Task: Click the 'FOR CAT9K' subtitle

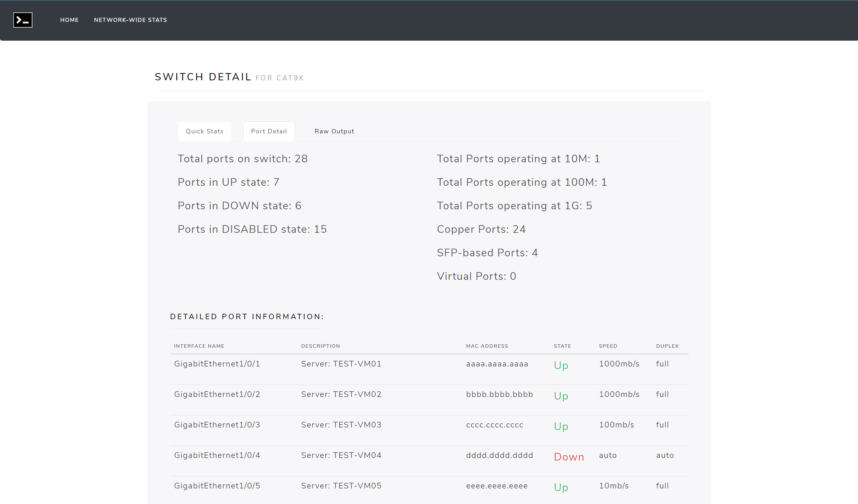Action: pyautogui.click(x=280, y=78)
